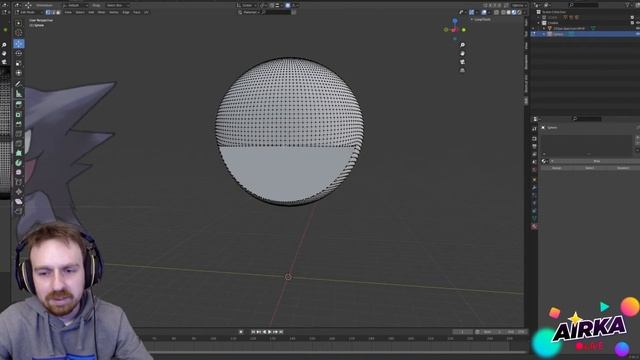This screenshot has width=640, height=360.
Task: Enable vertex select mode
Action: (x=48, y=12)
